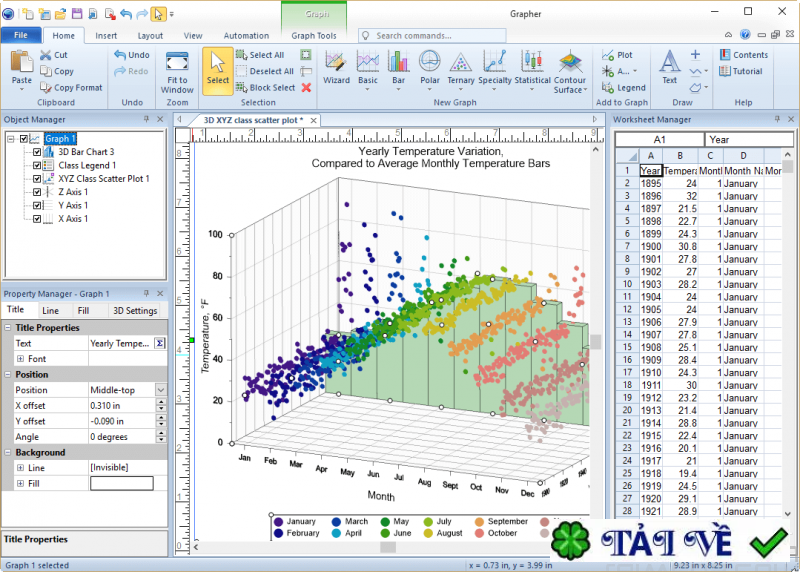Toggle visibility checkbox for Class Legend 1
Screen dimensions: 800x572
(37, 165)
